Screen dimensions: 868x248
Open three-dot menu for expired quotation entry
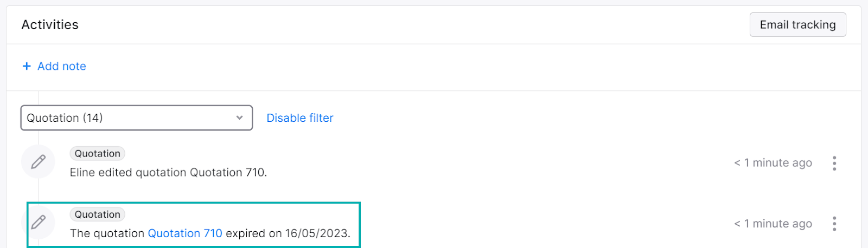tap(834, 224)
